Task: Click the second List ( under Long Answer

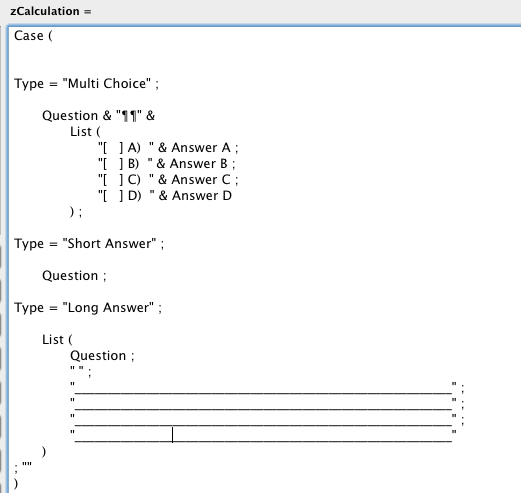Action: click(x=57, y=340)
